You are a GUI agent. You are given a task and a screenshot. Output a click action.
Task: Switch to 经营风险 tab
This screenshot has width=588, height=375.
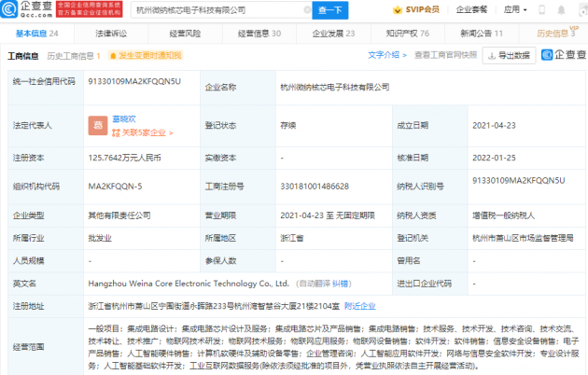pyautogui.click(x=185, y=34)
